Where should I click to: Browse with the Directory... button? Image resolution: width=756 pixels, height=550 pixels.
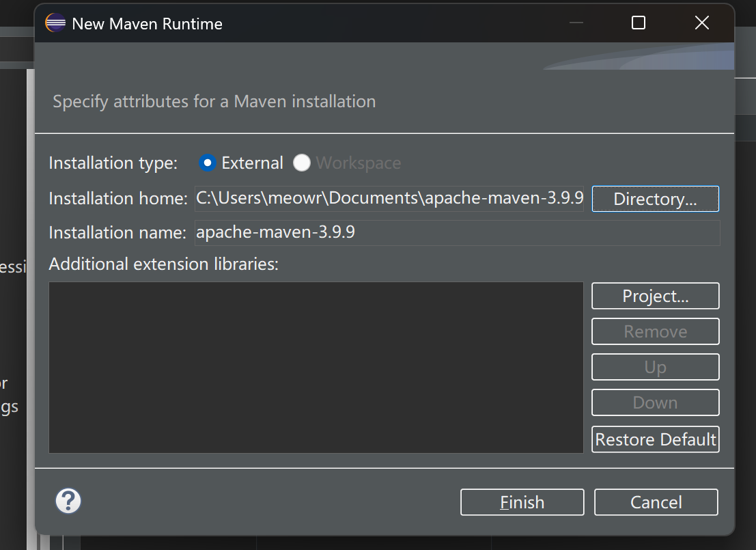click(x=655, y=199)
